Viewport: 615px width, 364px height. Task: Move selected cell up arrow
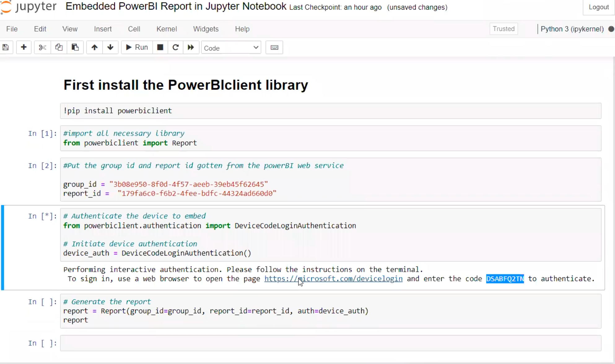point(94,47)
